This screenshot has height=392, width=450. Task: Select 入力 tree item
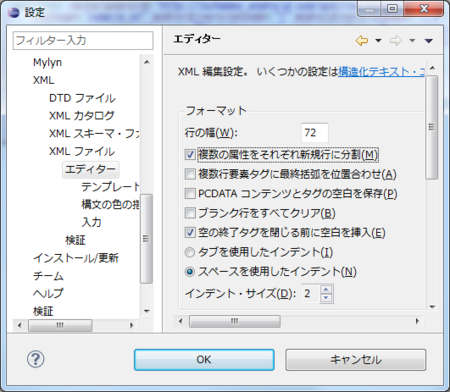point(91,222)
